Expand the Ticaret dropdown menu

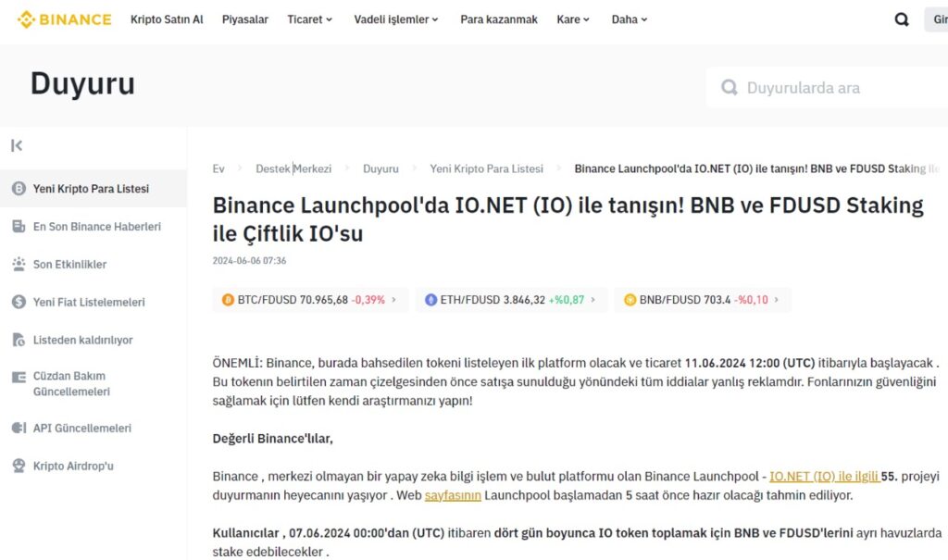click(309, 19)
